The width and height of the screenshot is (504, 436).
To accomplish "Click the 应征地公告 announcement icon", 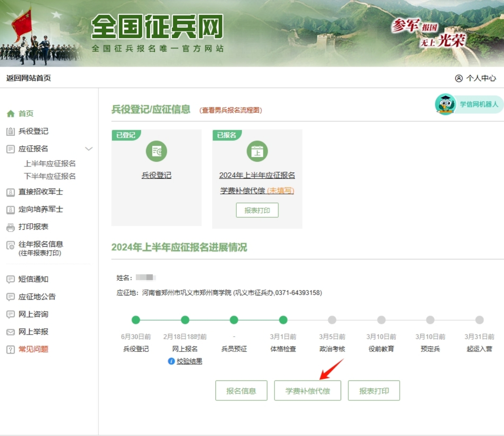I will 9,297.
